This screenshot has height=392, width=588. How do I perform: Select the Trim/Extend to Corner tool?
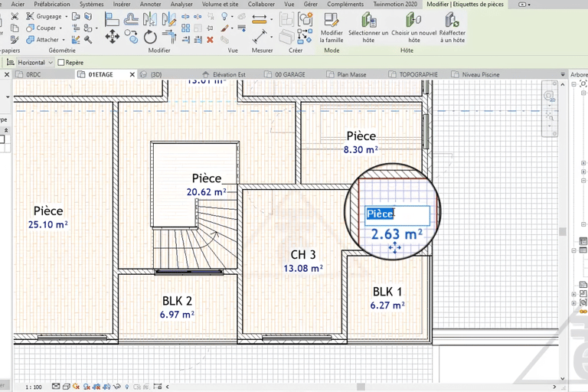tap(169, 37)
